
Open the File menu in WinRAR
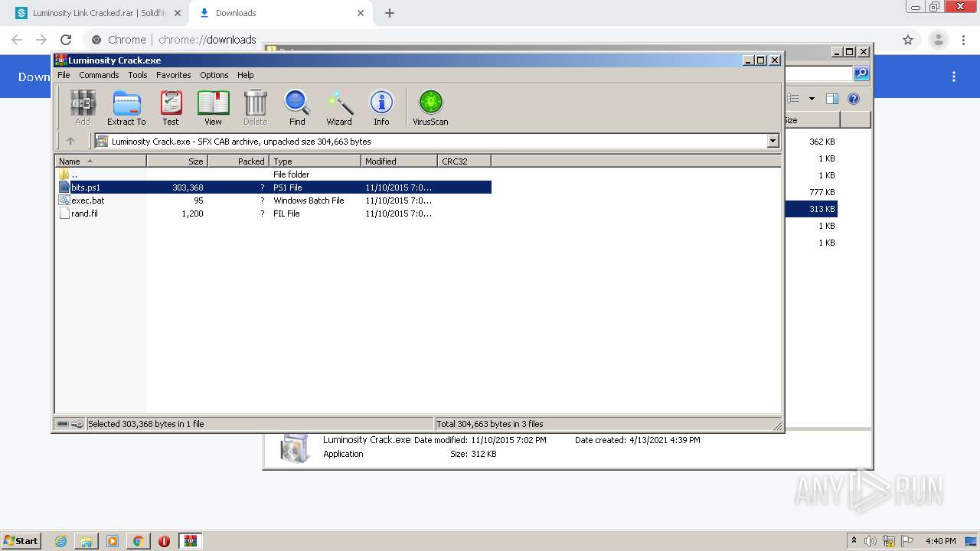point(64,75)
